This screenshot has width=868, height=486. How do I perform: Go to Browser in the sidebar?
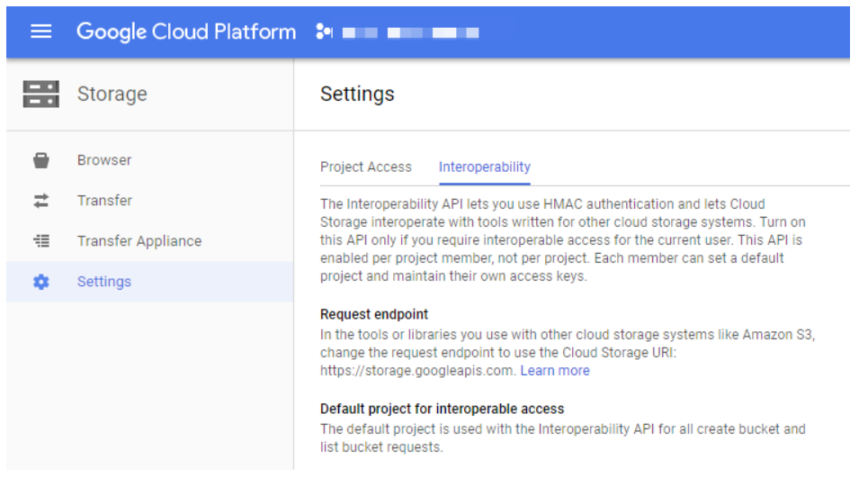point(104,160)
